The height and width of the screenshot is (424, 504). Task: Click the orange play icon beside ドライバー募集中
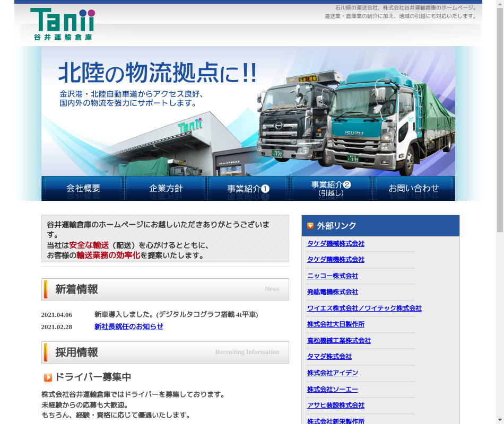coord(48,378)
